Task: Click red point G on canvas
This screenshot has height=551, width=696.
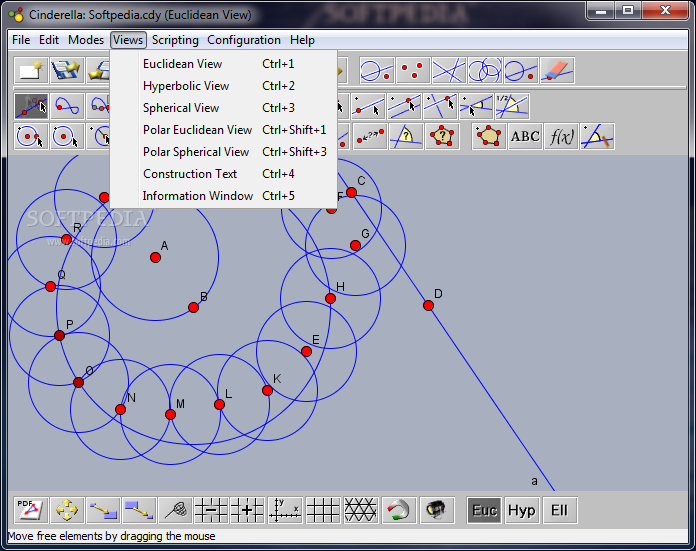Action: click(x=355, y=246)
